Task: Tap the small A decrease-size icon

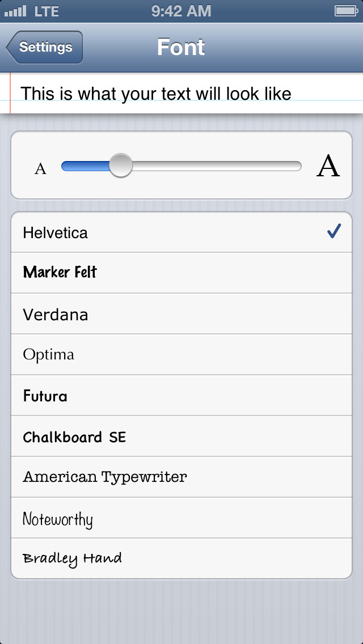Action: [x=40, y=168]
